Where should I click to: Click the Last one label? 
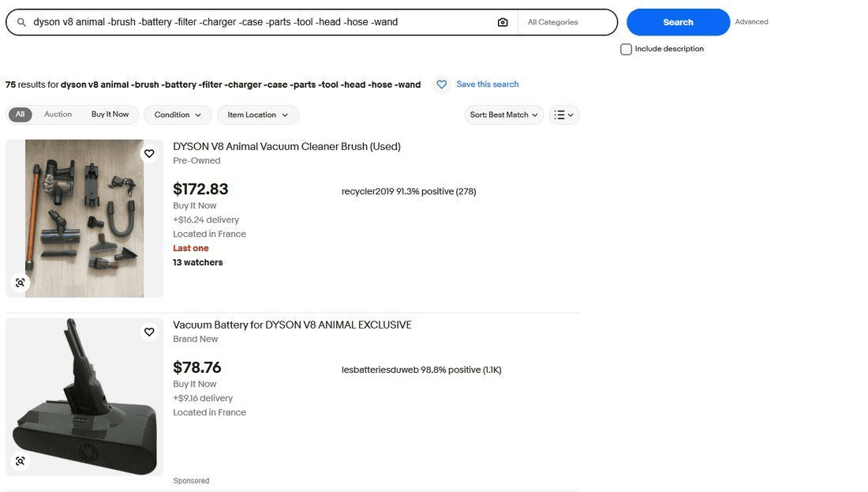(190, 248)
